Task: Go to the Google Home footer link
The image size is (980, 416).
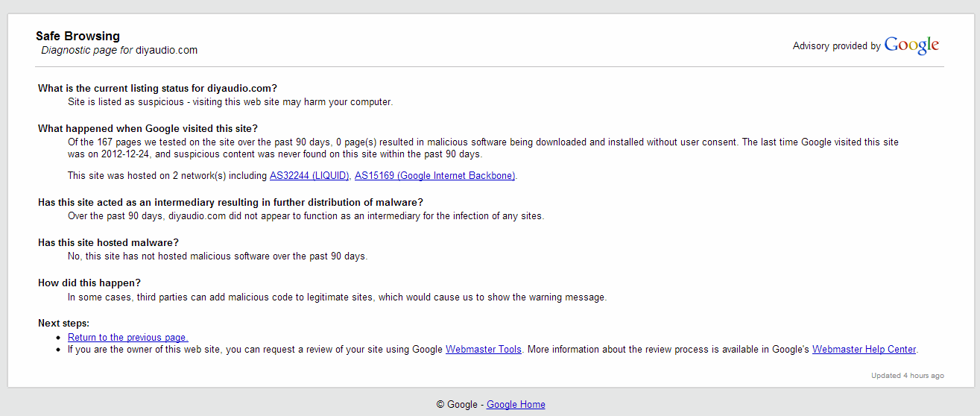Action: 516,405
